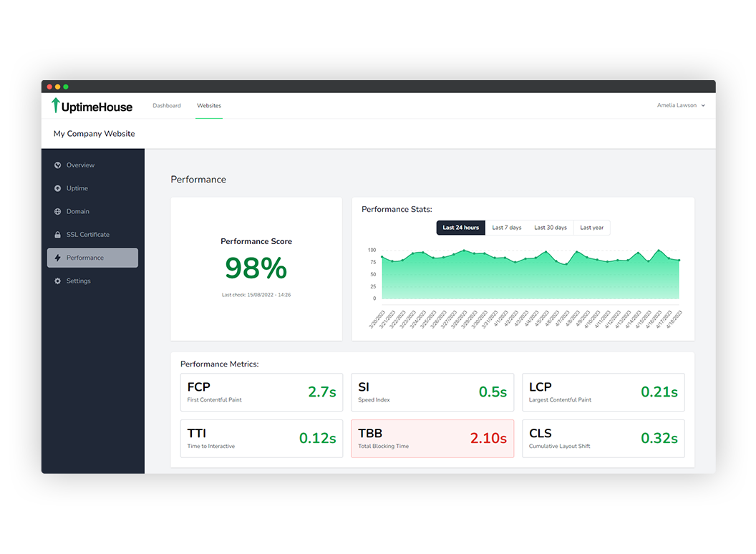Click the Last check timestamp text
The image size is (756, 554).
point(256,295)
